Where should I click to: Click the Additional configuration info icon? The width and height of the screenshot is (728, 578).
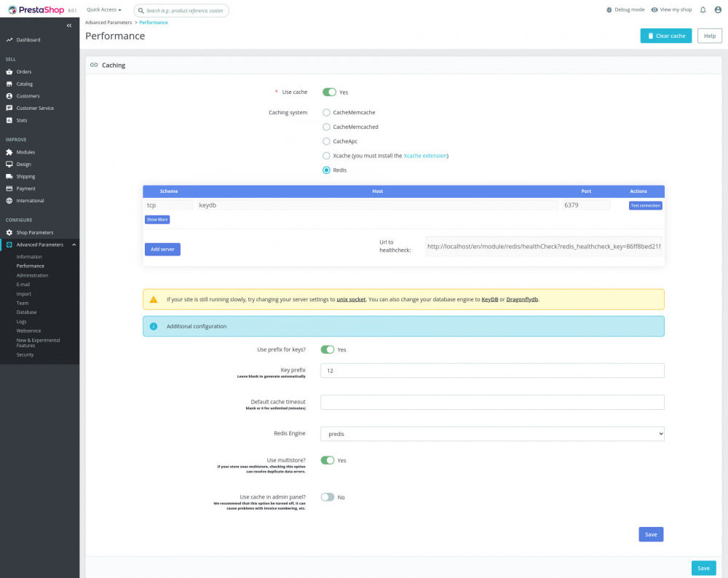pyautogui.click(x=154, y=326)
